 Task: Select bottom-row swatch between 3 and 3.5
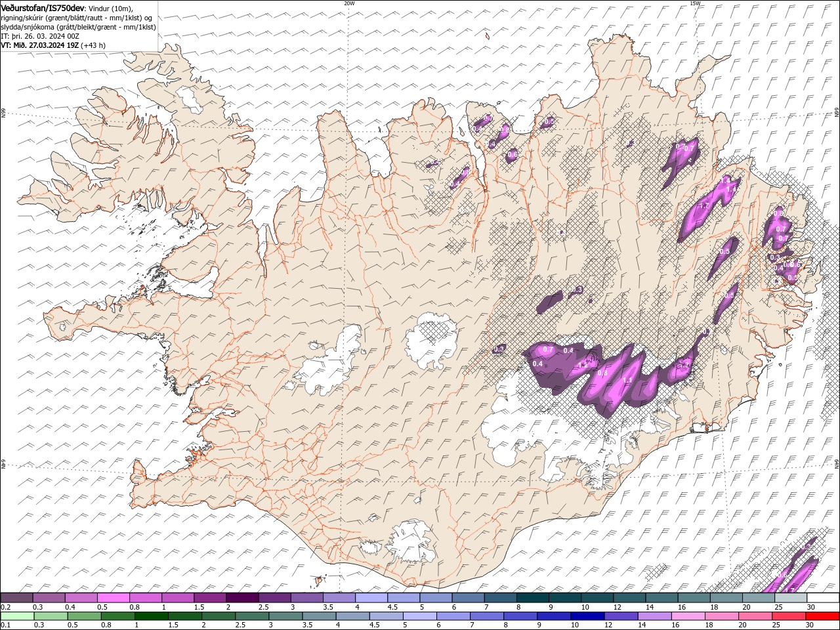coord(285,616)
